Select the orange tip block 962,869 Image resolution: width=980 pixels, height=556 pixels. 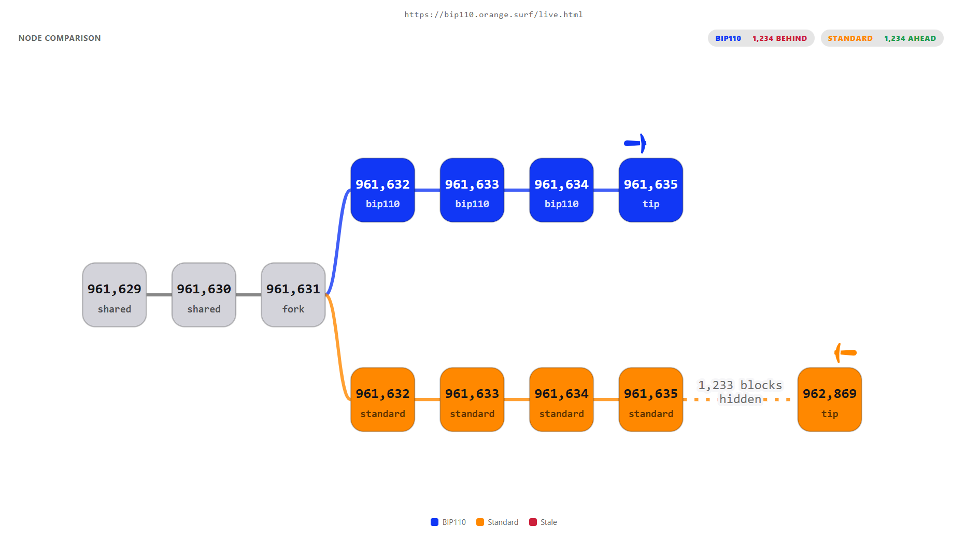[x=830, y=400]
